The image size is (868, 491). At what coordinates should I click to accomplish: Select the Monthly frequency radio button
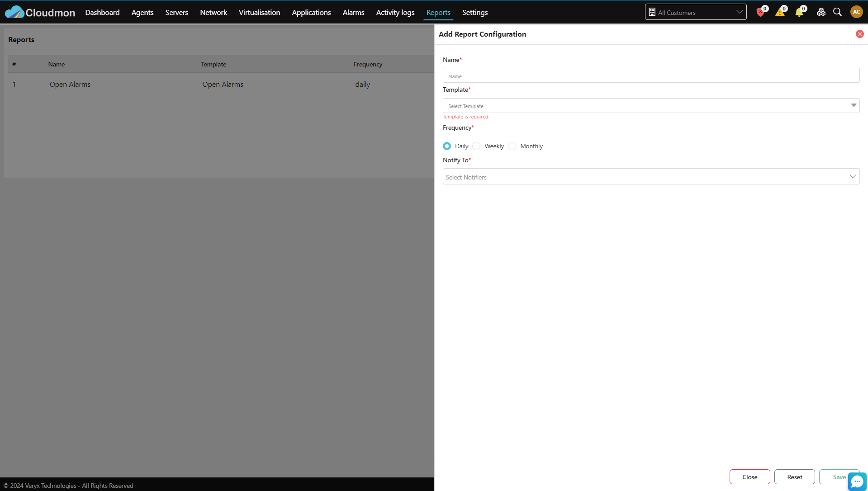click(x=512, y=146)
